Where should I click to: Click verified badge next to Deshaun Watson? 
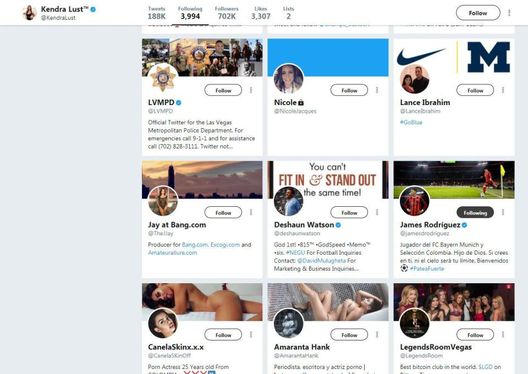point(338,225)
